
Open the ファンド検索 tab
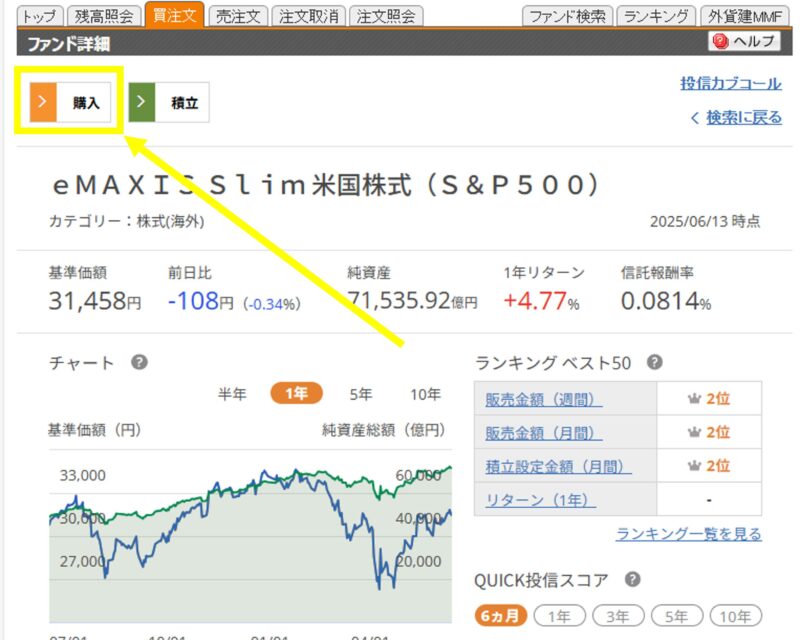[x=567, y=16]
